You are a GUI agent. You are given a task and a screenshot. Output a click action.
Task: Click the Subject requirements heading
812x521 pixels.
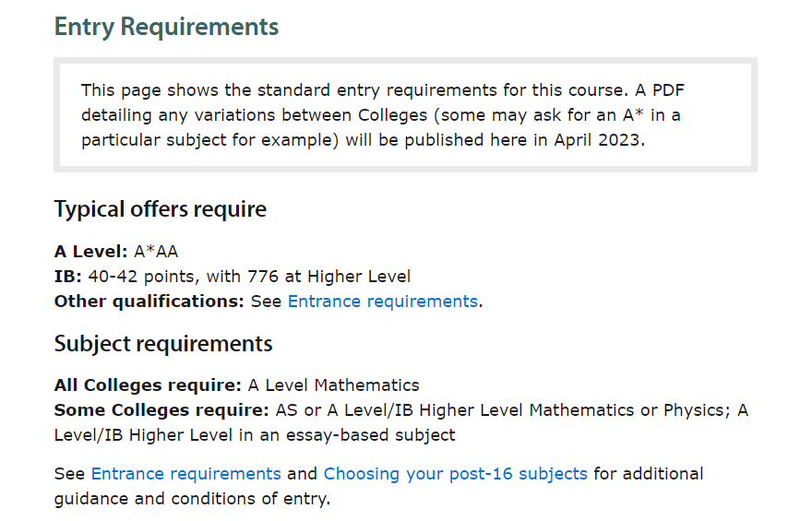(x=163, y=344)
